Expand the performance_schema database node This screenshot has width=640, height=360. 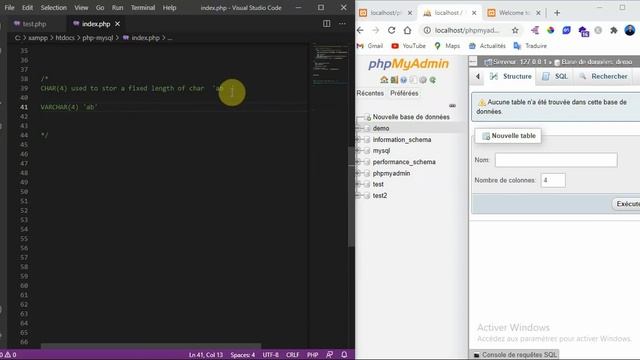coord(358,162)
